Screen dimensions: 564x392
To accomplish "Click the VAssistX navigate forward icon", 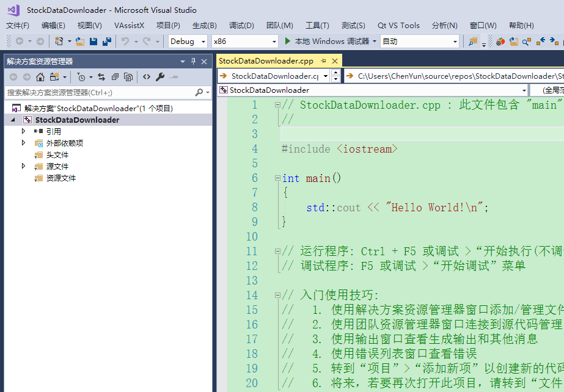I will tap(554, 42).
